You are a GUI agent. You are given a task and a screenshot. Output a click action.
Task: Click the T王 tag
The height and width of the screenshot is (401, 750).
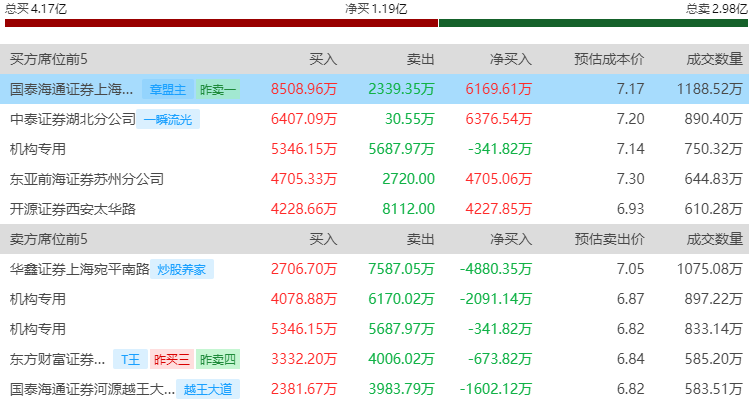[x=131, y=359]
